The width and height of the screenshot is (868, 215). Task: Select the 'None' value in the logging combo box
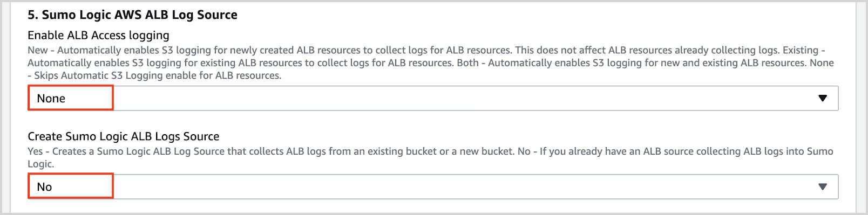tap(51, 99)
